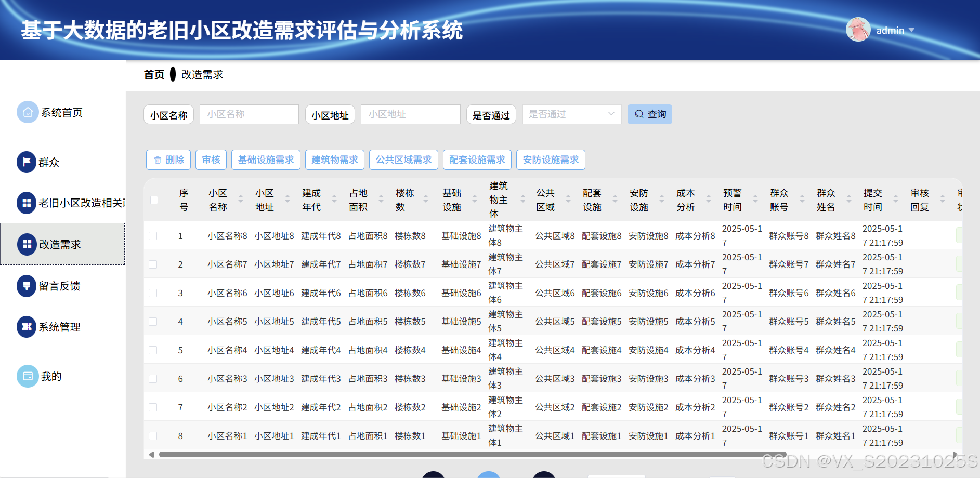Open 我的 sidebar menu
The height and width of the screenshot is (478, 980).
click(51, 376)
